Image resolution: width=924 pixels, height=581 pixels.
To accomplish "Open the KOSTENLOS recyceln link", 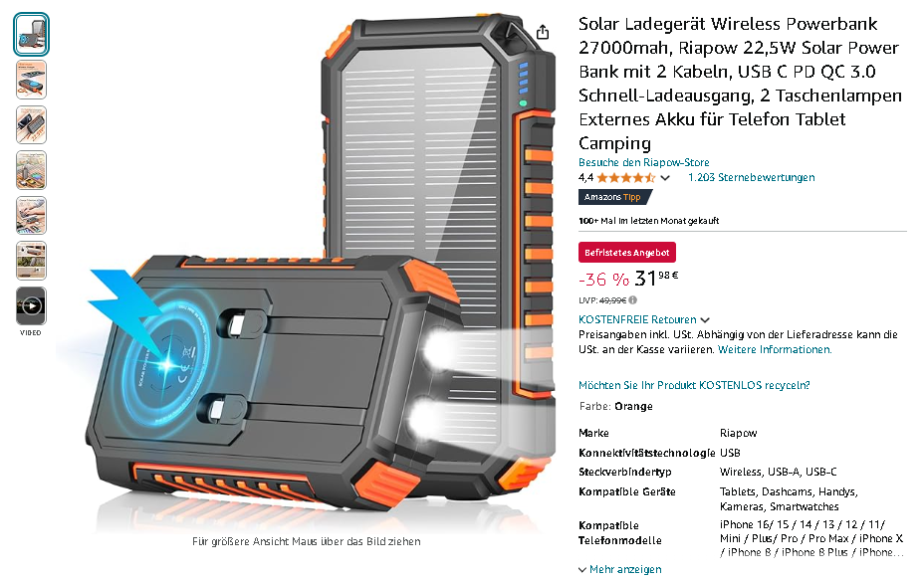I will [x=694, y=385].
